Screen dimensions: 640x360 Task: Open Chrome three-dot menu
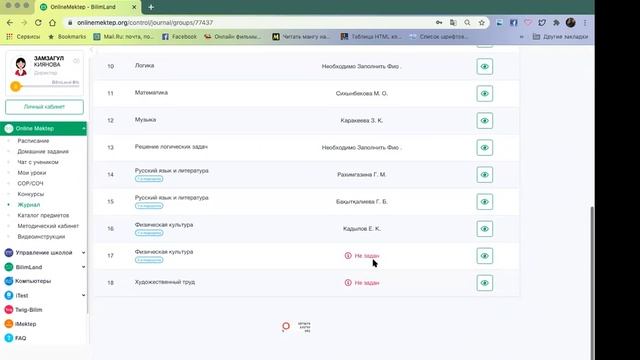tap(585, 23)
